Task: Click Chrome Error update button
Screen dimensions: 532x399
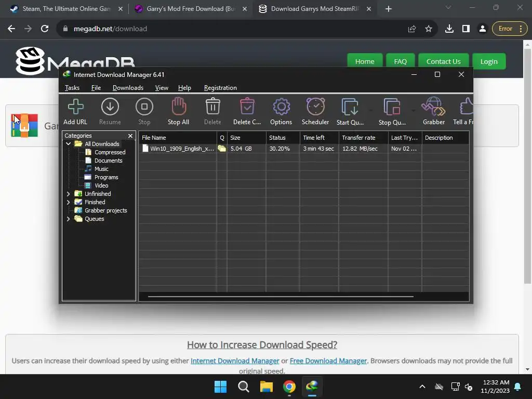Action: [510, 29]
